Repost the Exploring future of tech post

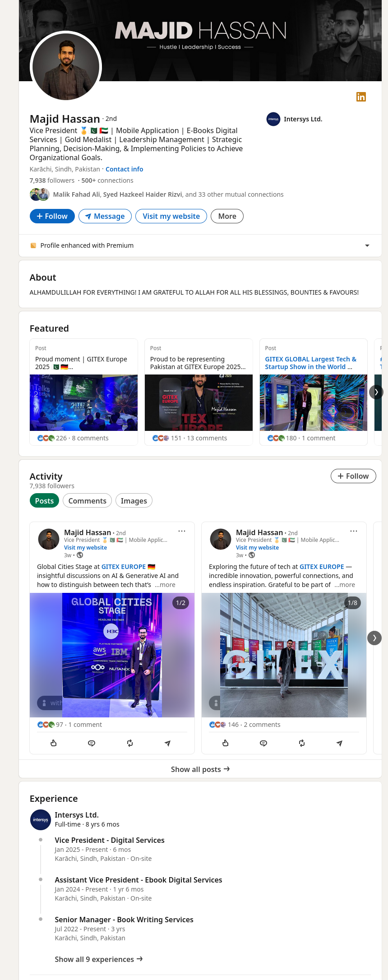tap(302, 743)
